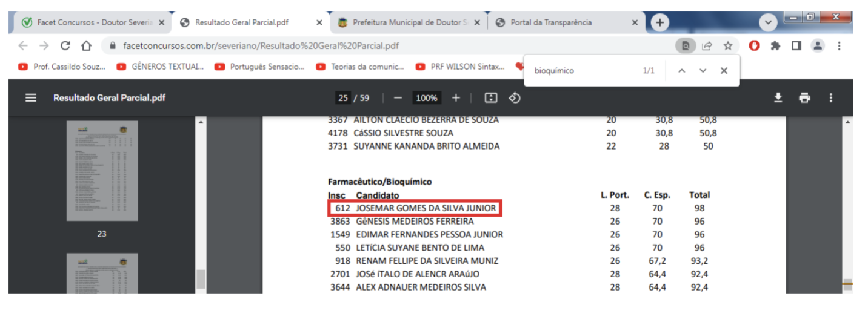Print the PDF document
868x322 pixels.
point(804,98)
